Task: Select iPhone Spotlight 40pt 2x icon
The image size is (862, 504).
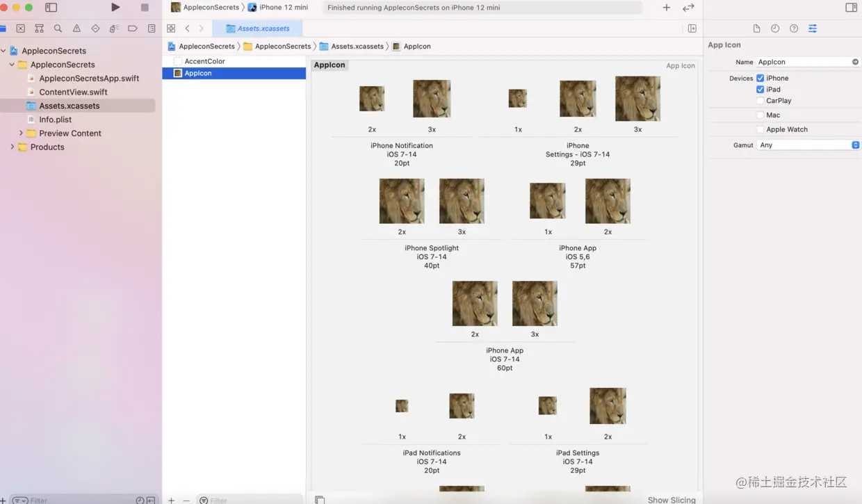Action: [x=402, y=201]
